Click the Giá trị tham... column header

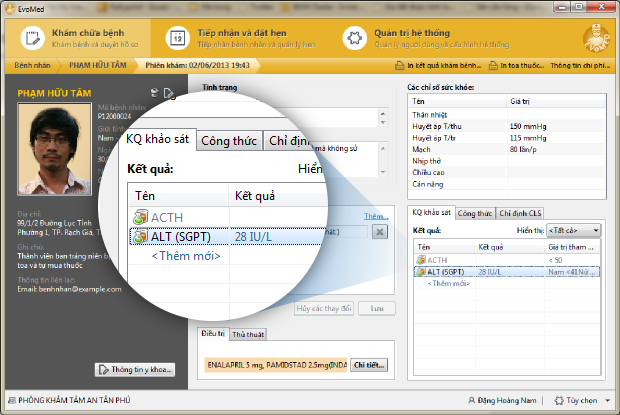point(572,247)
